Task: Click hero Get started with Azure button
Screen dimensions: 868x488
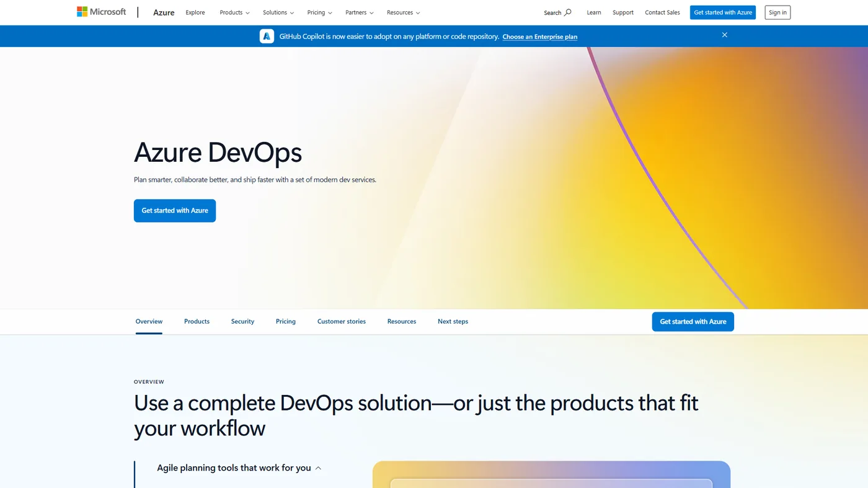Action: coord(175,211)
